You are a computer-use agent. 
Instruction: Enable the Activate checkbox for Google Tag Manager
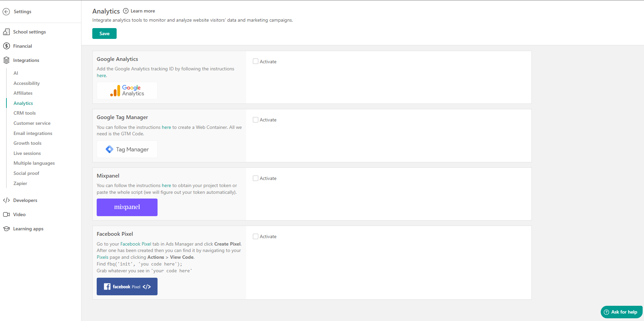[255, 119]
